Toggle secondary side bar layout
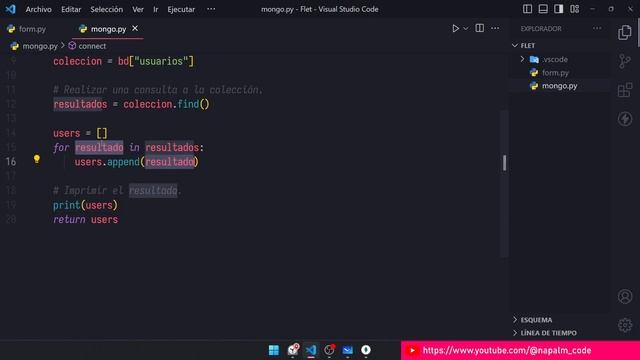The height and width of the screenshot is (360, 640). [x=558, y=9]
